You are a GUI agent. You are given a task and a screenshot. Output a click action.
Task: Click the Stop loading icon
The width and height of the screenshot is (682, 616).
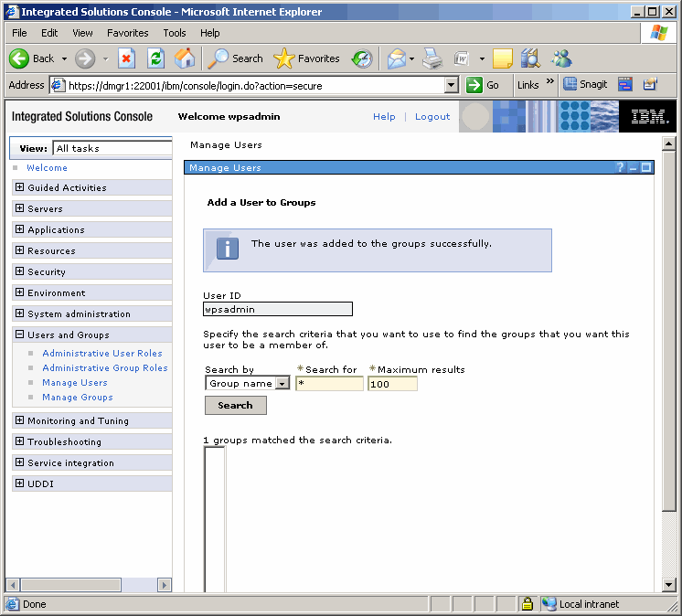127,58
